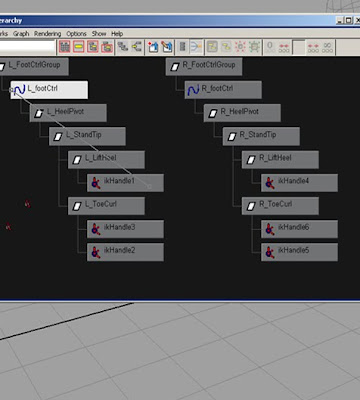Open the Rendering menu
The width and height of the screenshot is (360, 400).
tap(47, 34)
